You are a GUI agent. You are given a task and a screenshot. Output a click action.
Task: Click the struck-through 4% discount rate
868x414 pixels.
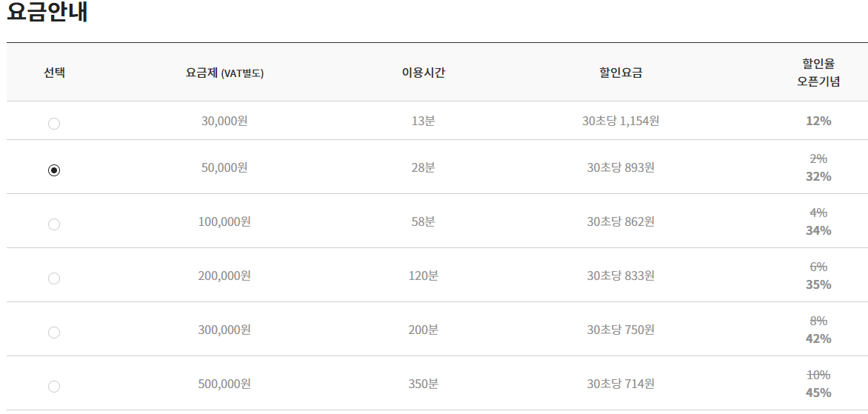(x=818, y=213)
